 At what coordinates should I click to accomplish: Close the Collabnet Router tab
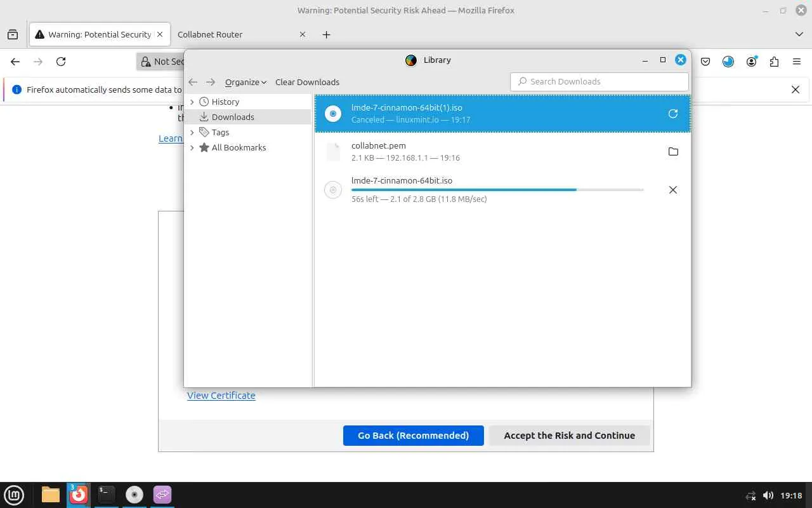[x=303, y=34]
